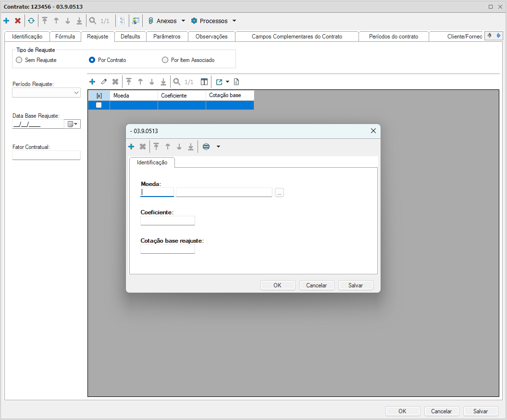
Task: Click Salvar in the dialog
Action: click(x=356, y=285)
